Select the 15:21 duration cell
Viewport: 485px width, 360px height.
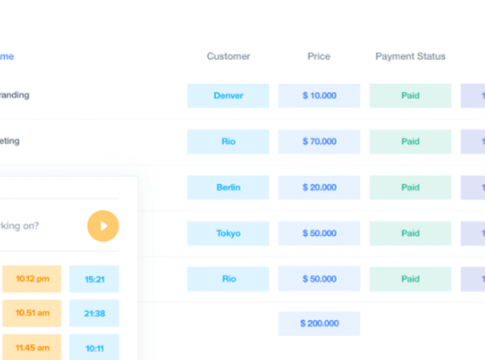coord(94,279)
